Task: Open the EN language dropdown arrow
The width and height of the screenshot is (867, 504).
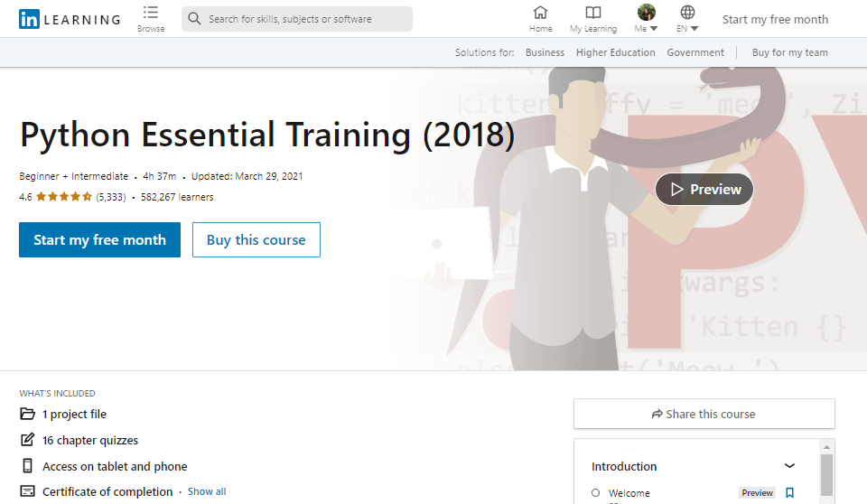Action: (x=695, y=29)
